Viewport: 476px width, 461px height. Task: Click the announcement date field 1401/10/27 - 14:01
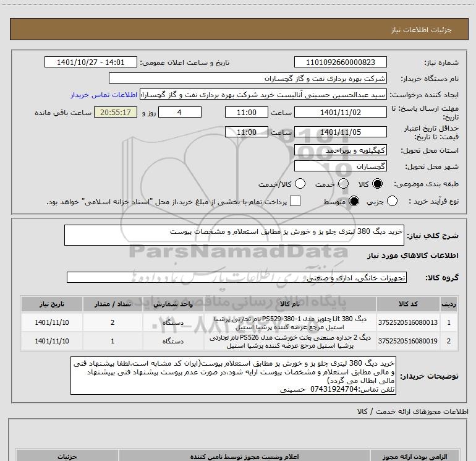(x=91, y=62)
